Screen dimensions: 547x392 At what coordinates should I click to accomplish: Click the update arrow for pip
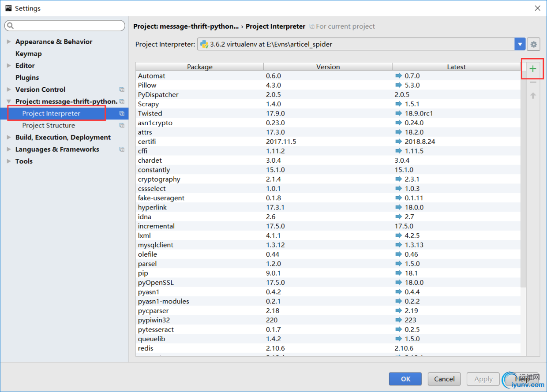[x=399, y=273]
